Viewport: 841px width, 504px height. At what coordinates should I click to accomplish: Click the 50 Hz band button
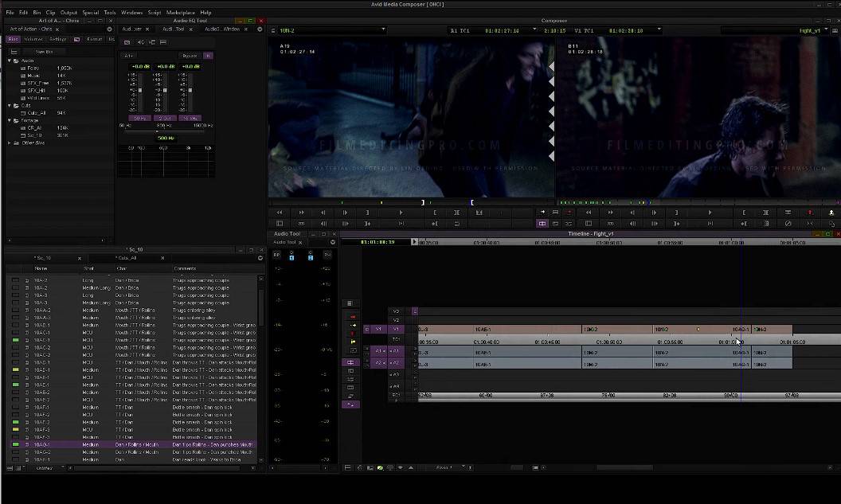[x=139, y=118]
